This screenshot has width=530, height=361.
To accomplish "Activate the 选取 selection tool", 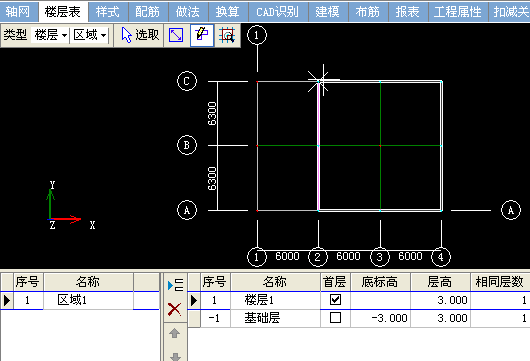I will pos(140,35).
